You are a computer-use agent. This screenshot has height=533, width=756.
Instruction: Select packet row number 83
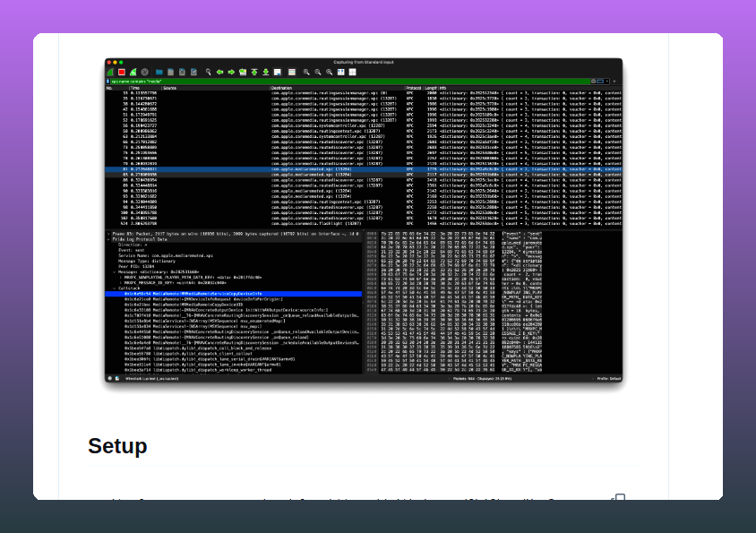coord(364,175)
